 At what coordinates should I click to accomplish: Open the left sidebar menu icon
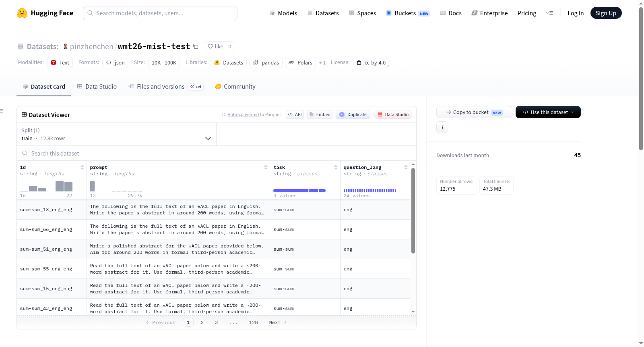2,111
